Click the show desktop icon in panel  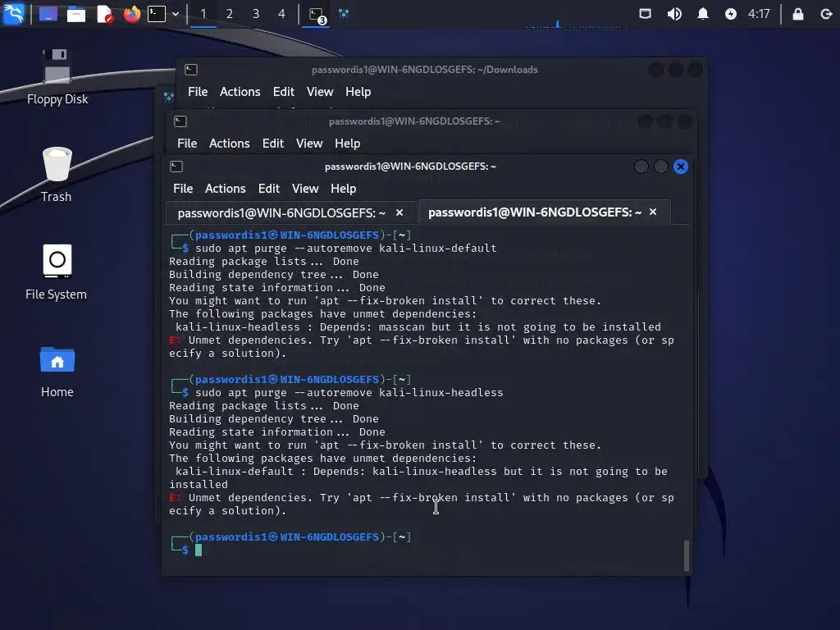(x=48, y=14)
